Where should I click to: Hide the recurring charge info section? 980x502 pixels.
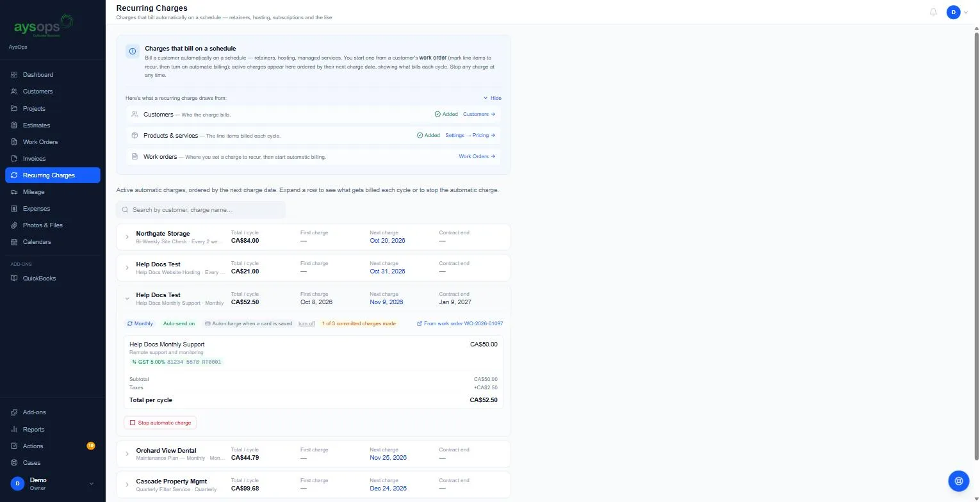493,99
